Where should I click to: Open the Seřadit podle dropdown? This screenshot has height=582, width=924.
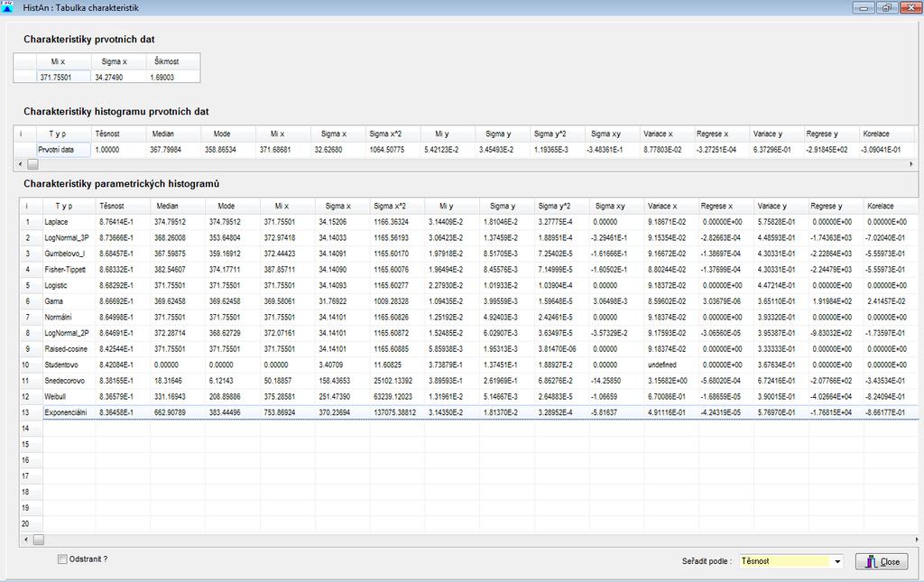[837, 561]
